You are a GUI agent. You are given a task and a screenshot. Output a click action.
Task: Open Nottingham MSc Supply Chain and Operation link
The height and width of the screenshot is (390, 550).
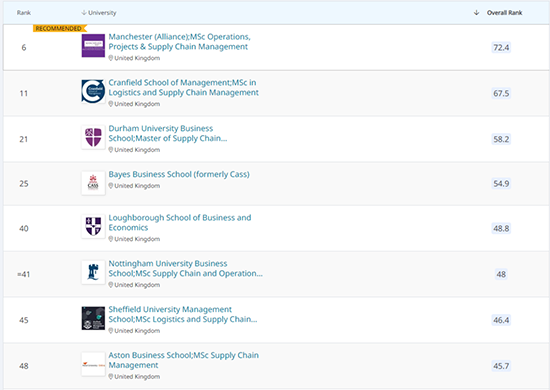click(186, 269)
